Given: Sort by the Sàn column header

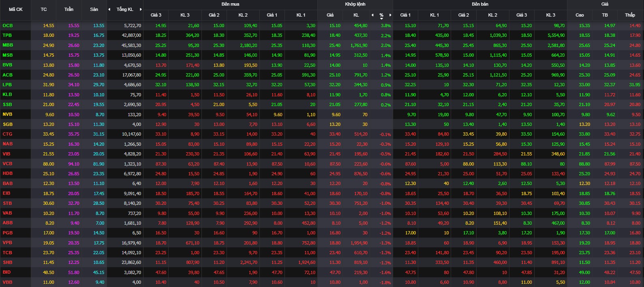Looking at the screenshot, I should pyautogui.click(x=94, y=9).
